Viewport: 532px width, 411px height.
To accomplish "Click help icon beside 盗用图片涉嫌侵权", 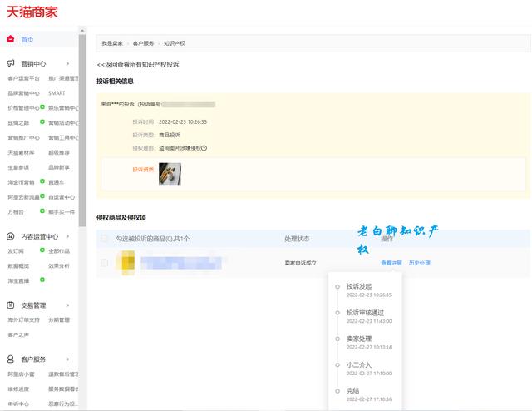I will (204, 148).
